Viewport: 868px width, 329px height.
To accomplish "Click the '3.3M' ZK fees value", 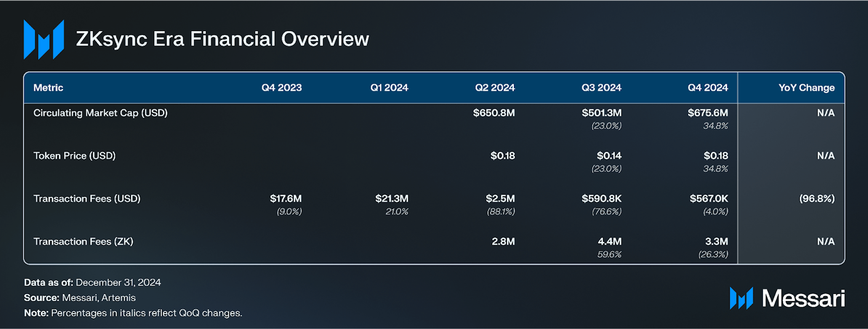I will pos(716,242).
